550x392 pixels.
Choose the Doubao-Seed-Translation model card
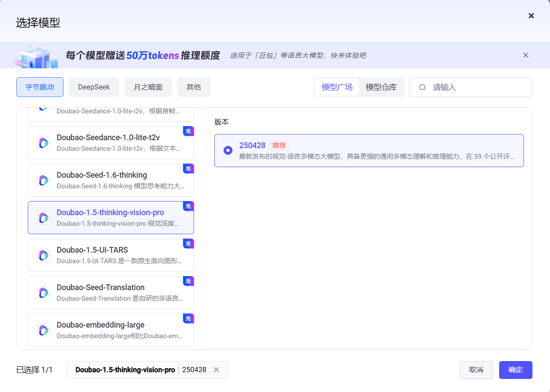111,293
